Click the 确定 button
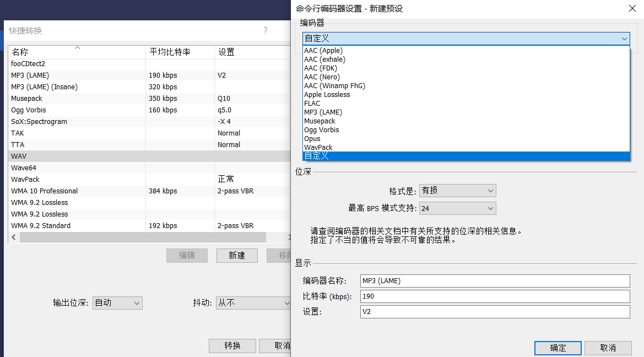 (x=558, y=348)
